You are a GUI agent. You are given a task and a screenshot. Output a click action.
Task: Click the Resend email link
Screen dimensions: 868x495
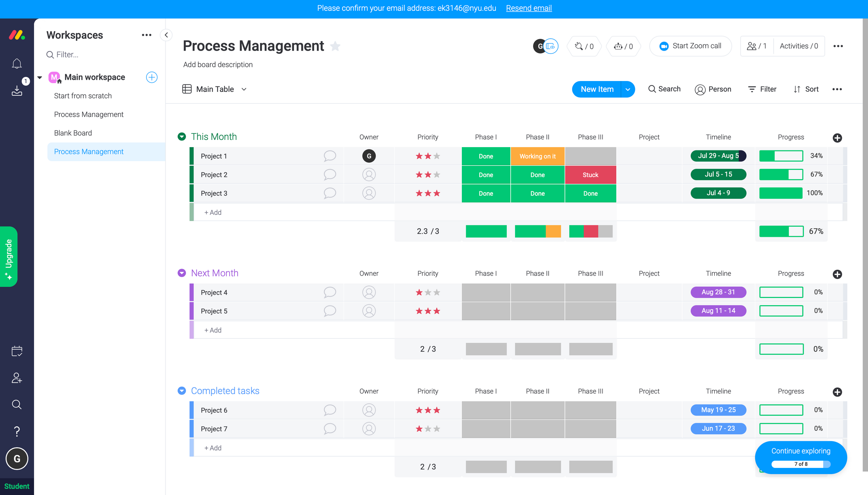pos(529,8)
